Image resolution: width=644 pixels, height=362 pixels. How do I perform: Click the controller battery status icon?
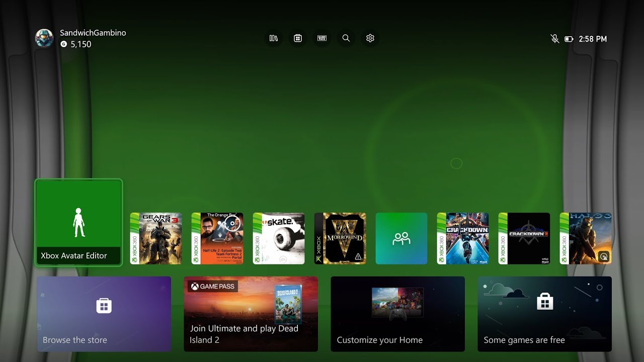coord(569,39)
